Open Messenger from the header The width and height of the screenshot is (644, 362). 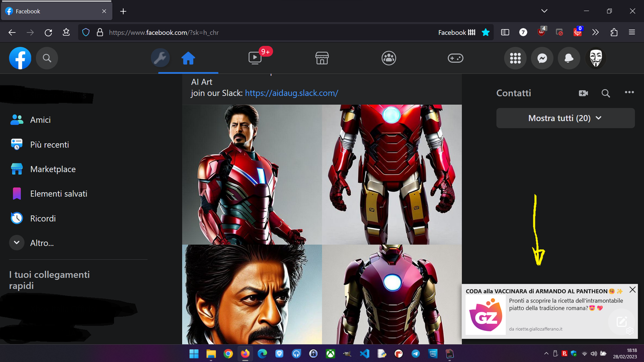542,58
